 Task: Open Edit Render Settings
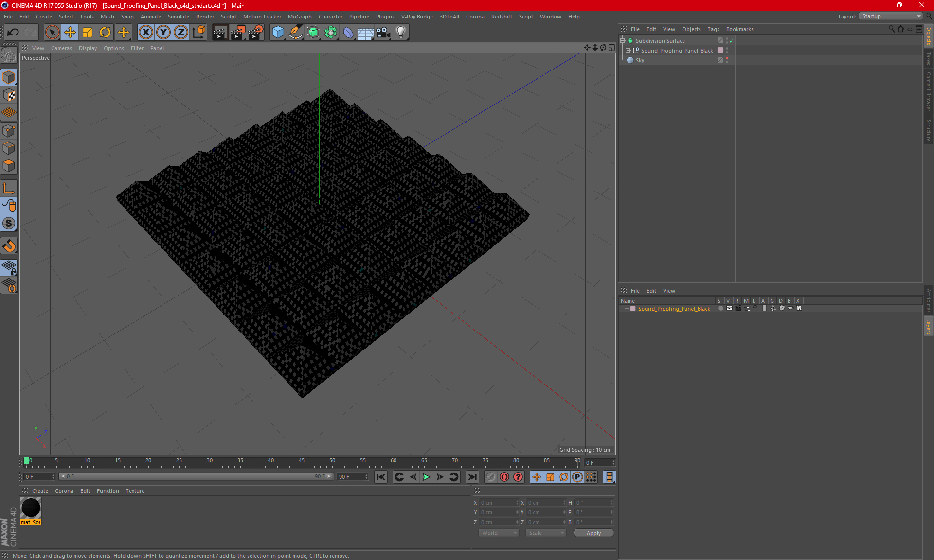[x=256, y=32]
